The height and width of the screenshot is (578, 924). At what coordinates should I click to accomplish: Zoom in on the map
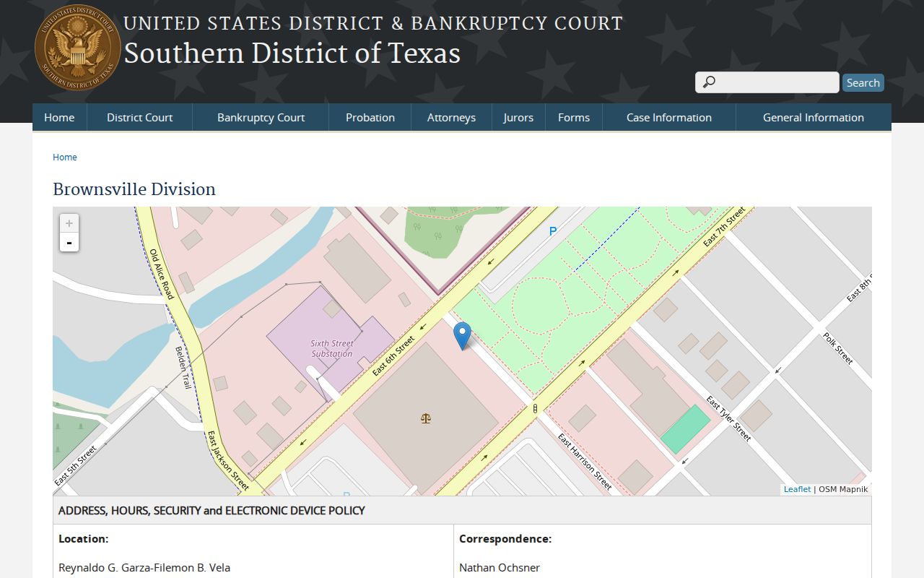(x=69, y=224)
